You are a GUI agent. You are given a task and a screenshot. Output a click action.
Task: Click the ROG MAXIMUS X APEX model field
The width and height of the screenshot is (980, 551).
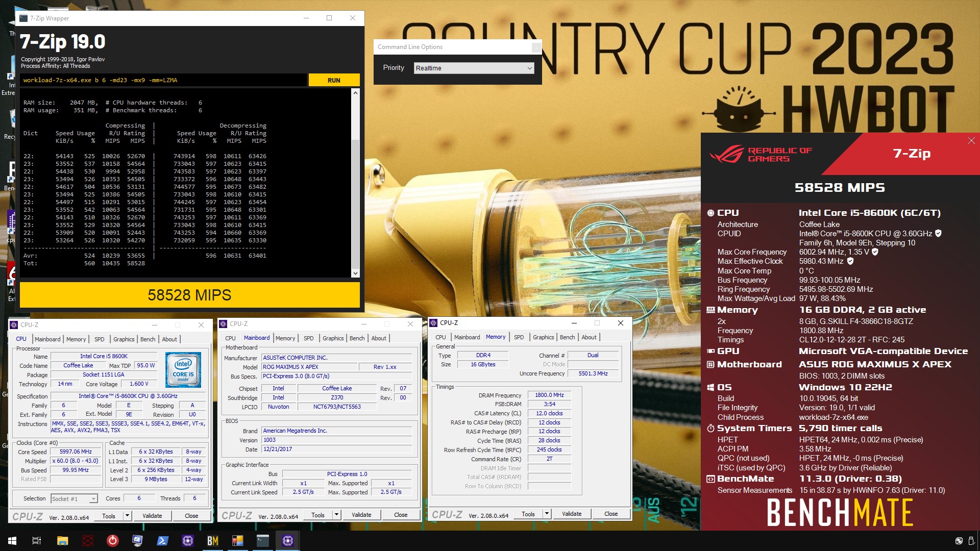click(x=309, y=367)
